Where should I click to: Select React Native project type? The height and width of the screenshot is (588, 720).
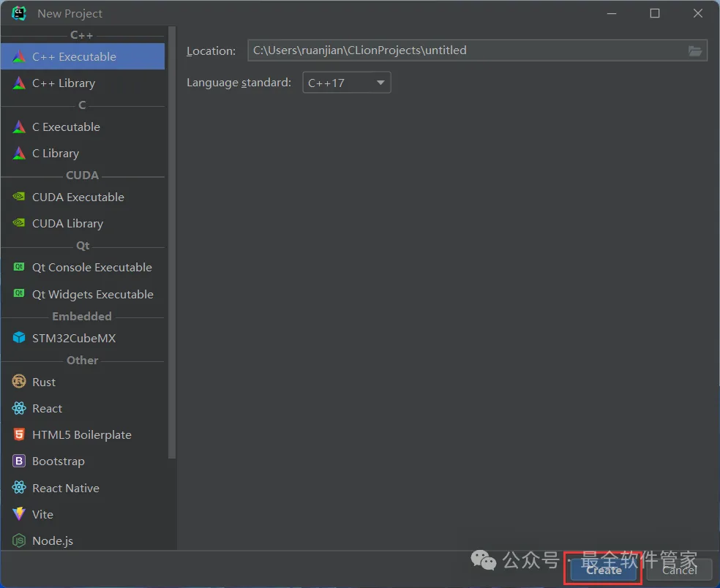tap(83, 488)
